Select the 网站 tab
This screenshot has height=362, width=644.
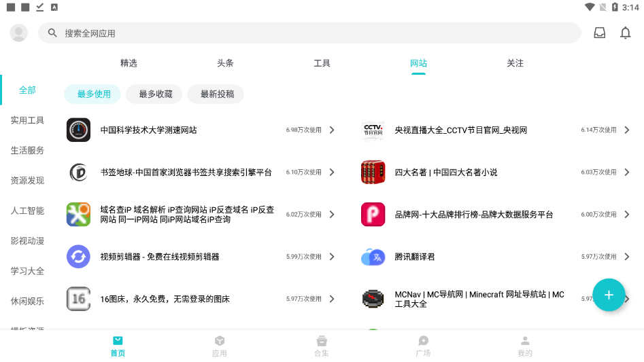tap(418, 63)
